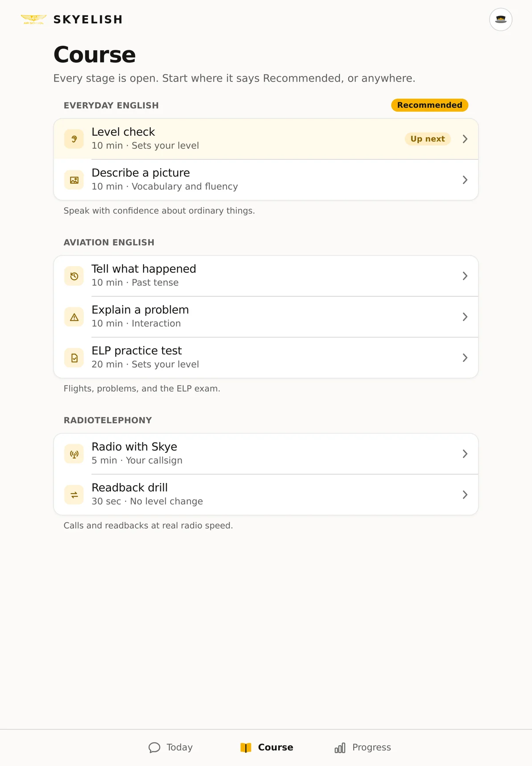Image resolution: width=532 pixels, height=766 pixels.
Task: Click '10 min · Past tense' text
Action: pos(135,283)
